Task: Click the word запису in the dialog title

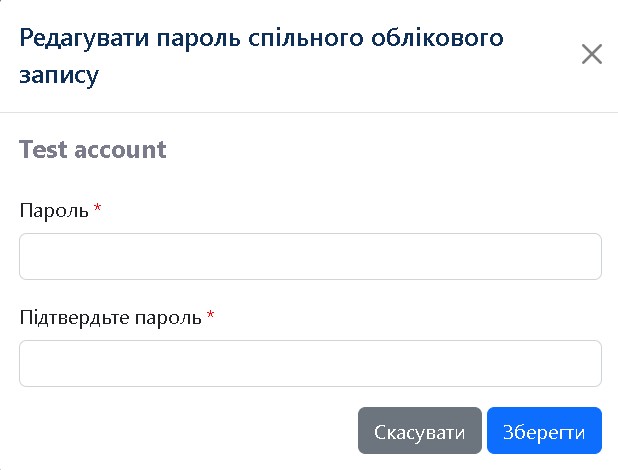Action: (x=59, y=75)
